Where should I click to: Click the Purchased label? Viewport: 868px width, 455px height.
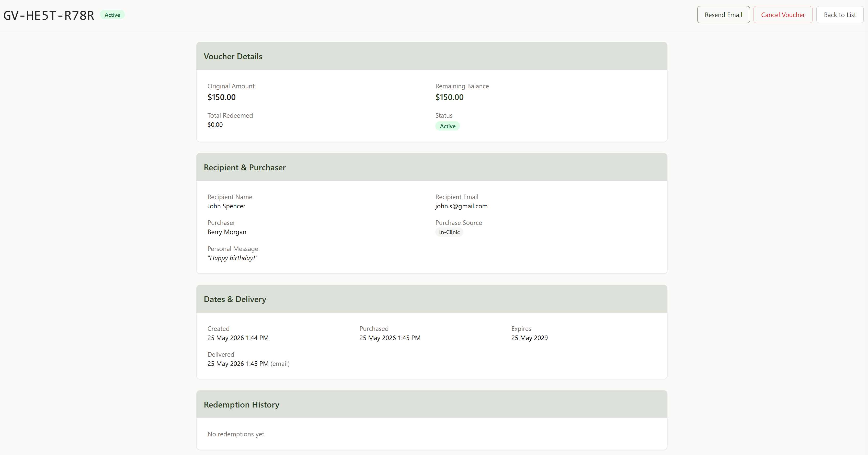pos(374,328)
